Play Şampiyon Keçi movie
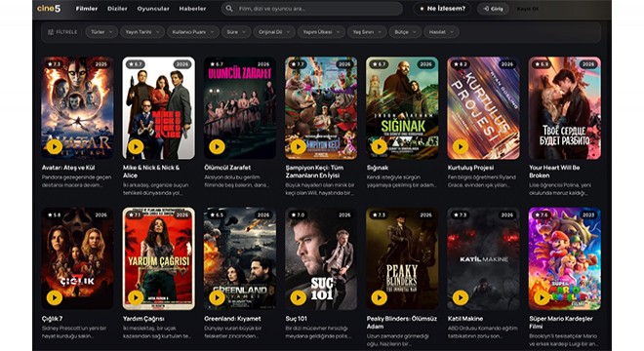 pyautogui.click(x=299, y=146)
